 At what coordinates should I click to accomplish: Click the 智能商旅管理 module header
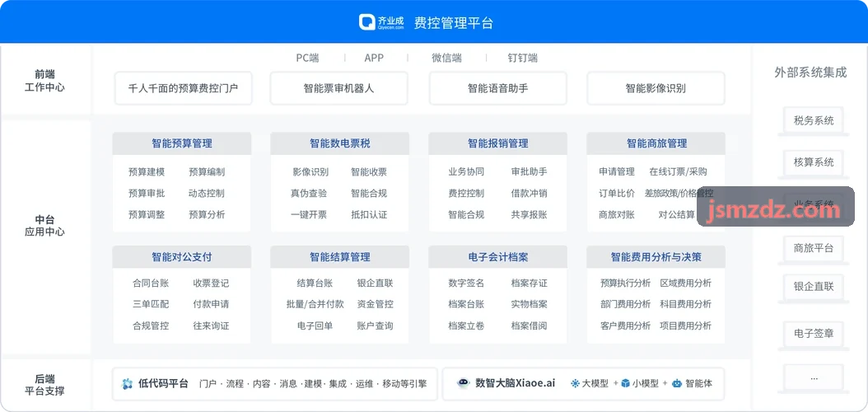tap(656, 143)
